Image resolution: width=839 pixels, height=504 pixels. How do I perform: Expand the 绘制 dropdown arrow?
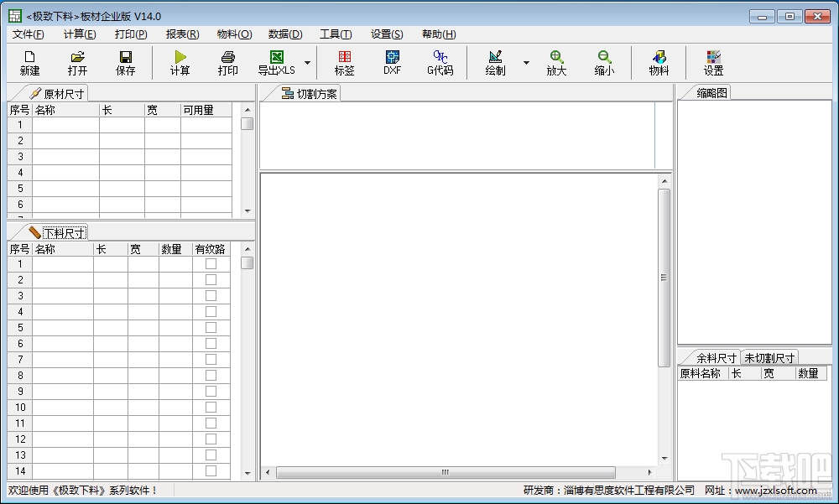526,63
